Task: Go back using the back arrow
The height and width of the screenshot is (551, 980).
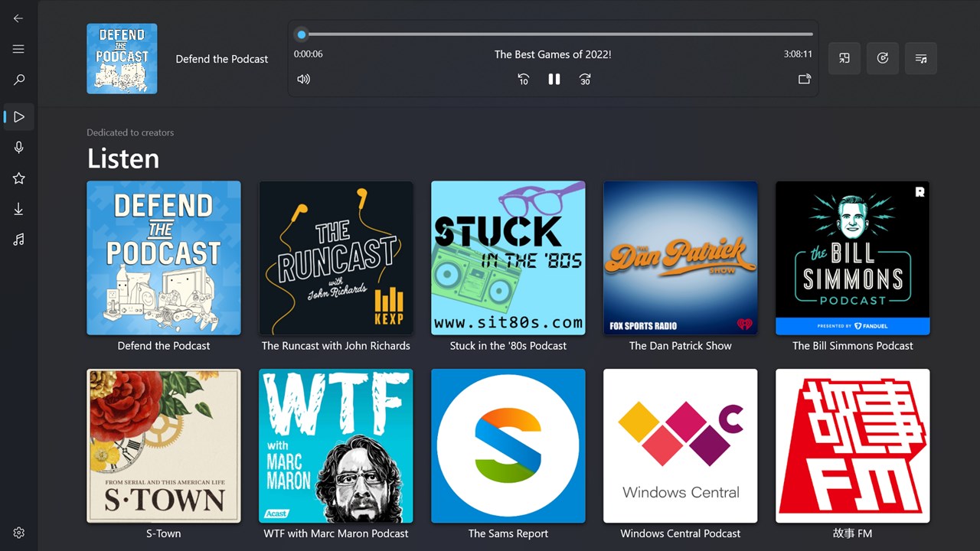Action: pos(18,18)
